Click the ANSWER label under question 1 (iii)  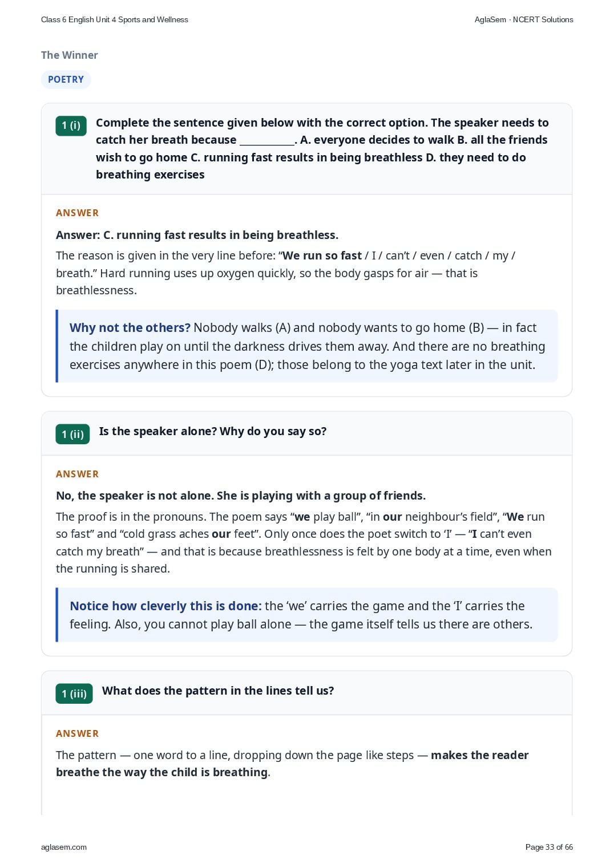[78, 733]
